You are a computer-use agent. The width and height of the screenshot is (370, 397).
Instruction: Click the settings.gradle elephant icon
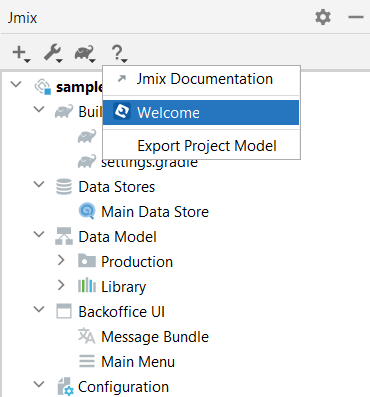(x=87, y=162)
